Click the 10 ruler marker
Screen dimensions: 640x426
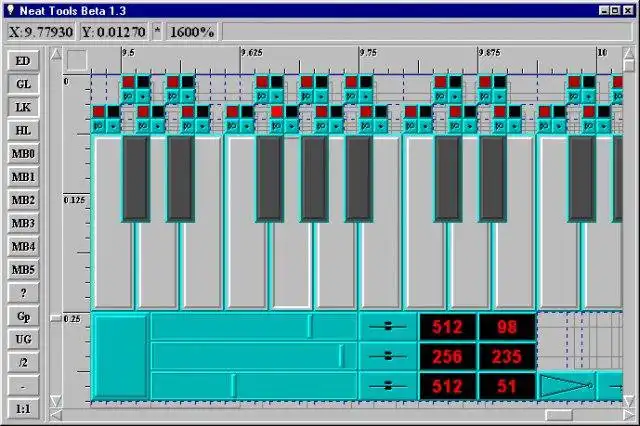pyautogui.click(x=602, y=52)
